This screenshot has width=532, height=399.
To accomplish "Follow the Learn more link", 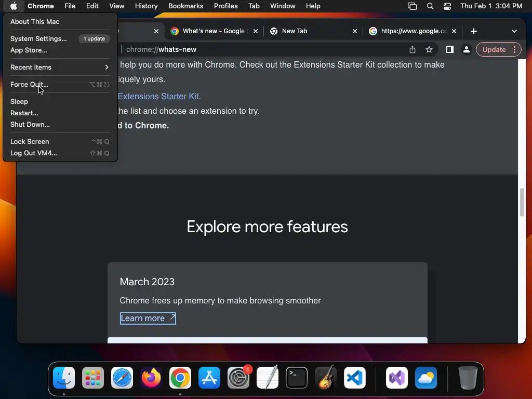I will tap(148, 318).
